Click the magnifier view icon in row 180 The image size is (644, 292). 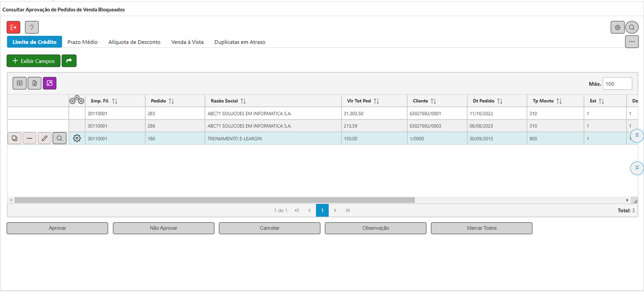pyautogui.click(x=59, y=138)
